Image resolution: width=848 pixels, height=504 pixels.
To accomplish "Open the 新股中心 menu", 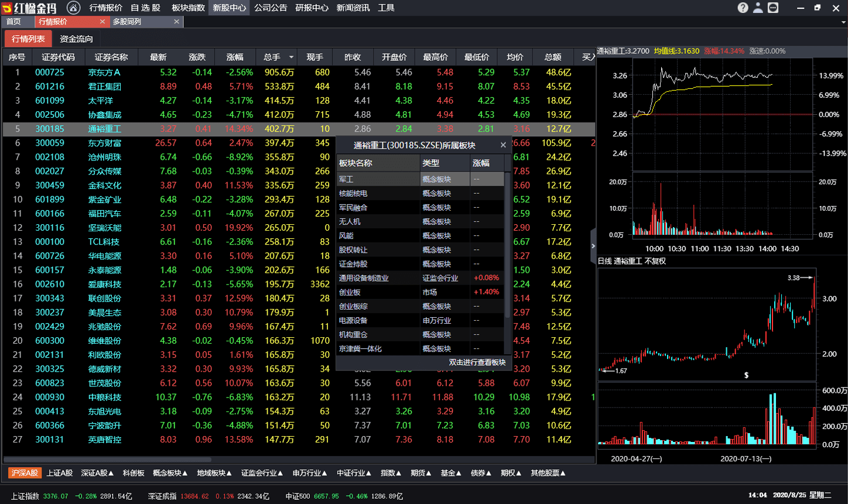I will (229, 8).
